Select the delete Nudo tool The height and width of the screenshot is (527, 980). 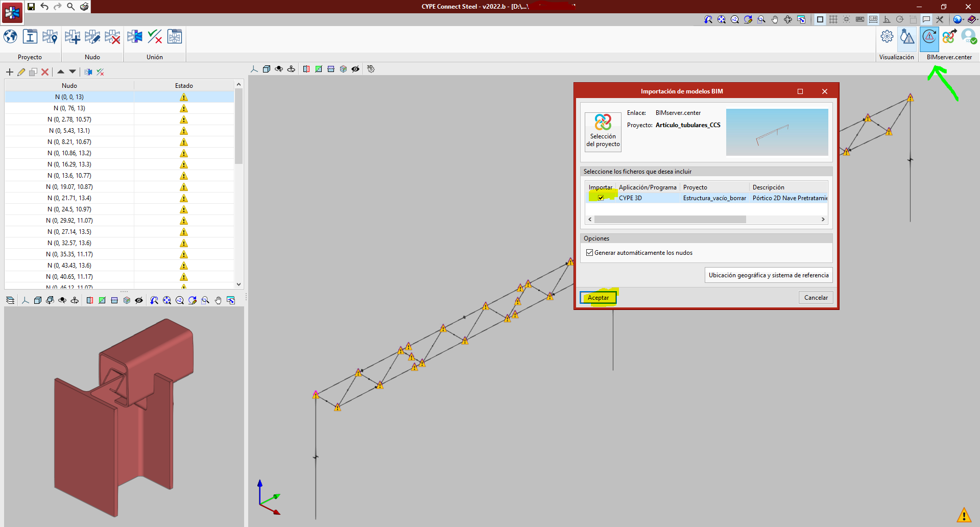coord(112,37)
